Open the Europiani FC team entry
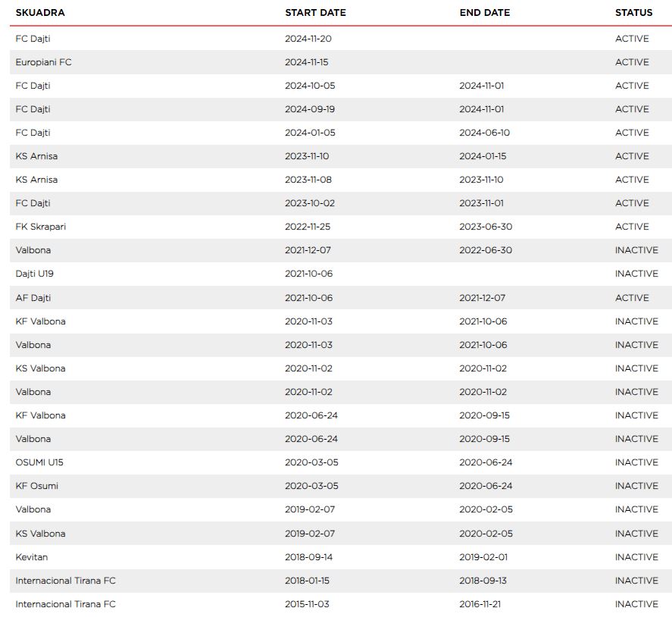 pyautogui.click(x=43, y=62)
